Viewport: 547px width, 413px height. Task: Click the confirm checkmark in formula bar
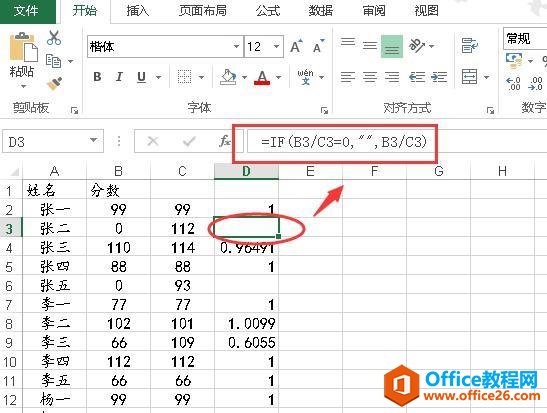(189, 141)
